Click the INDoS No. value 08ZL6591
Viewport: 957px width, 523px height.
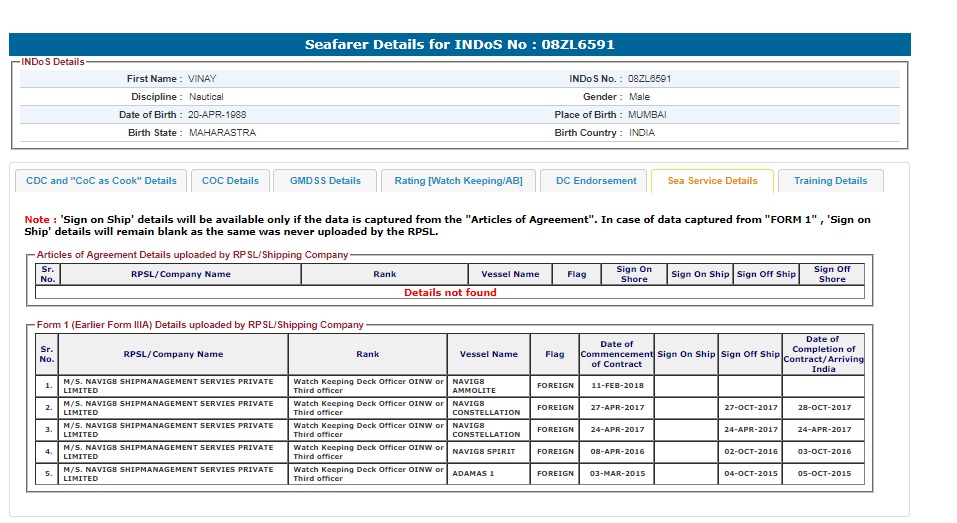click(x=650, y=79)
